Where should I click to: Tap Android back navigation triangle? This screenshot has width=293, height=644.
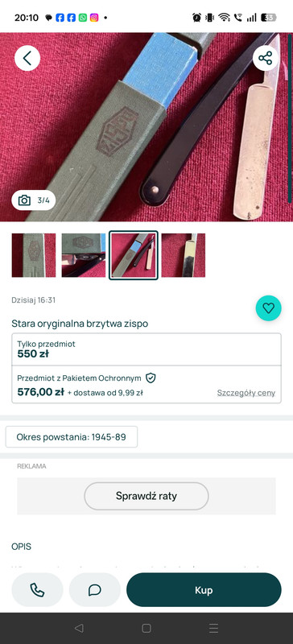click(x=79, y=628)
